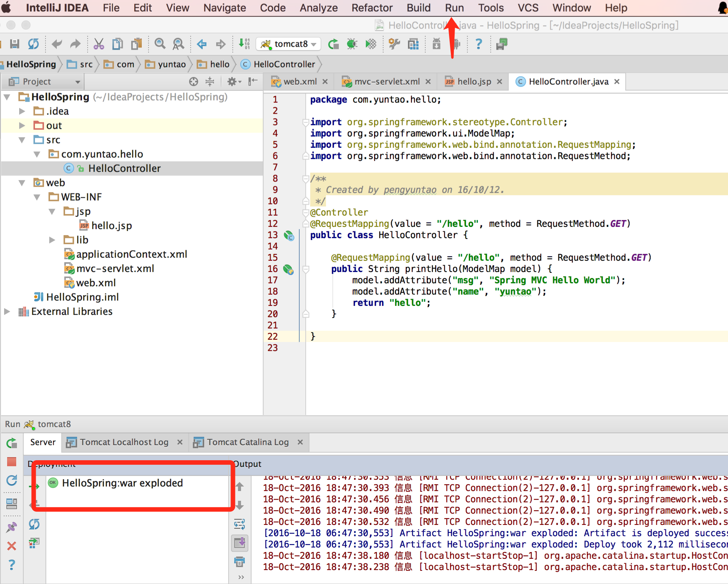Click the hide Project panel icon

(x=253, y=81)
